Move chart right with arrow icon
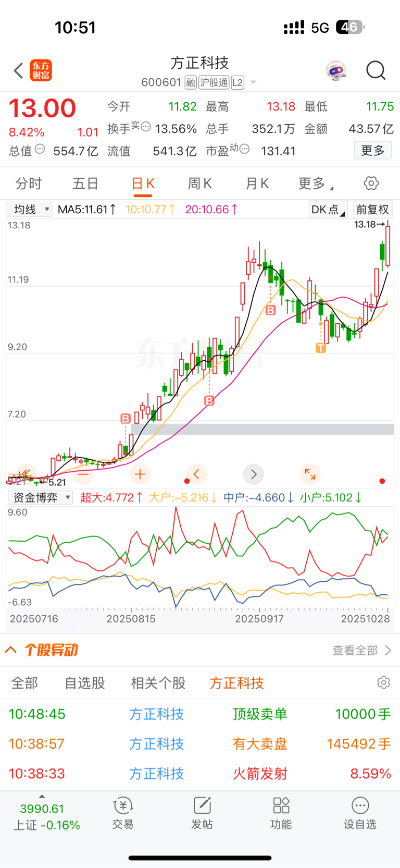400x868 pixels. pos(254,474)
